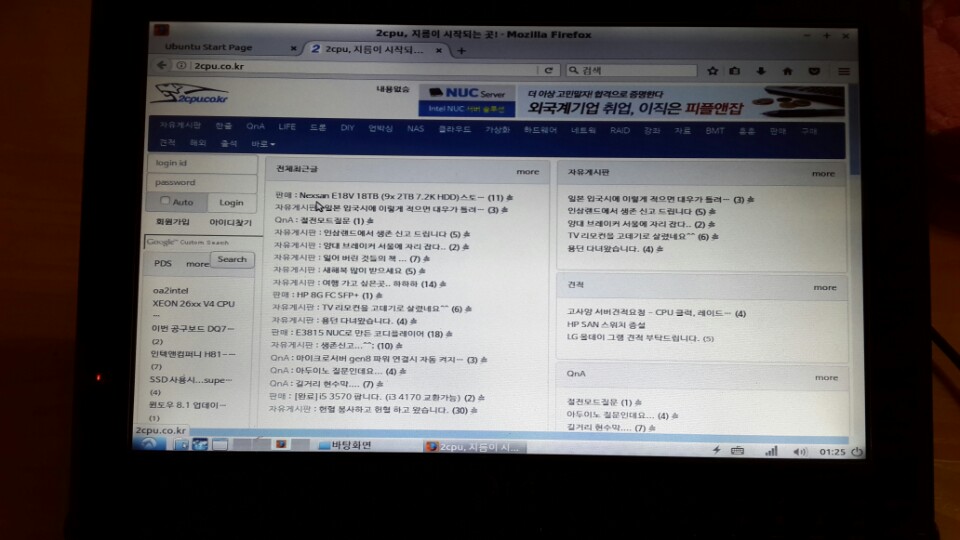Reload the page with the refresh icon
Image resolution: width=960 pixels, height=540 pixels.
(x=549, y=70)
